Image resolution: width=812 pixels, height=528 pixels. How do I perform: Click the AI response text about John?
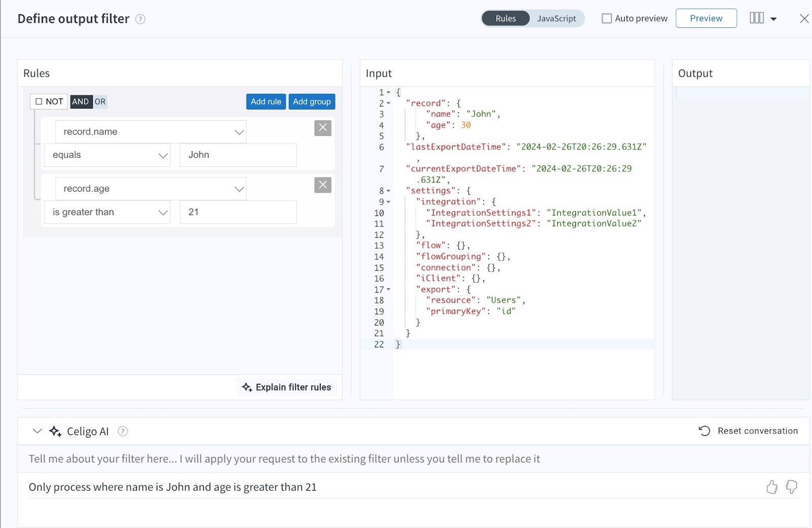(x=173, y=487)
